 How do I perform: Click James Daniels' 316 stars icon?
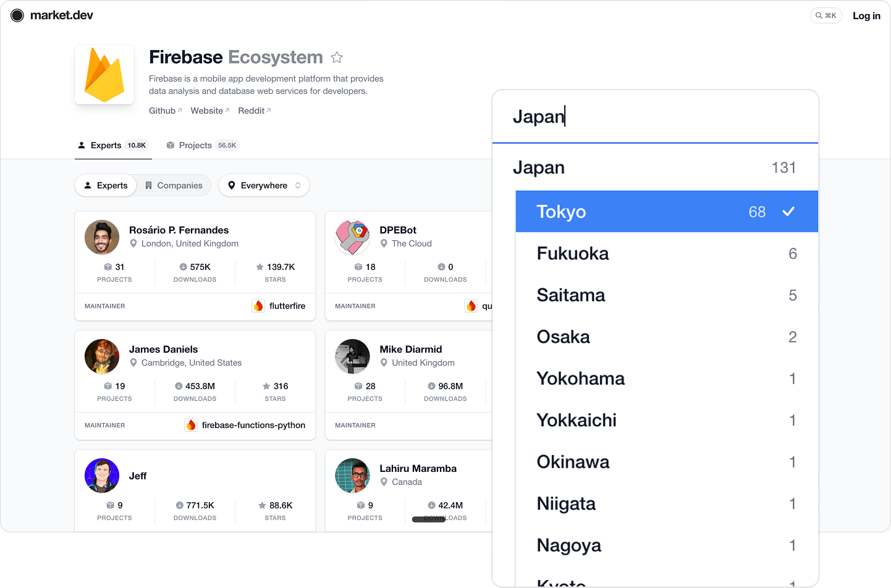pos(266,386)
